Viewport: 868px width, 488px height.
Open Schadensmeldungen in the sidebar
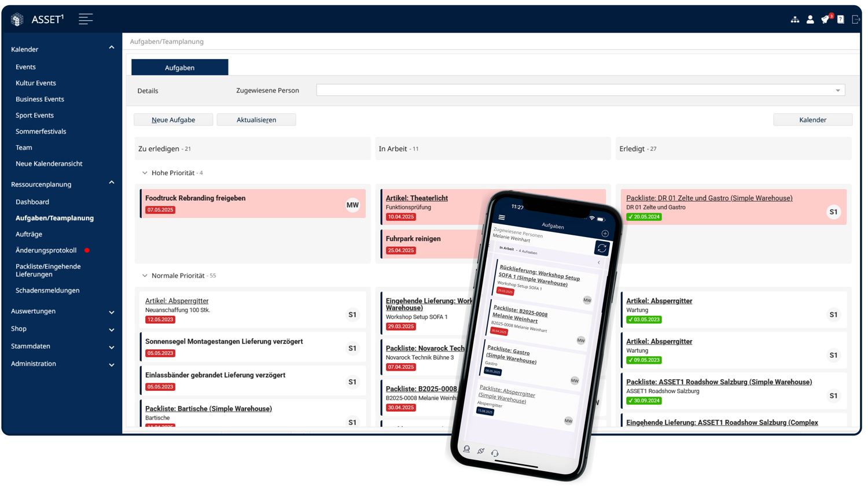click(x=47, y=290)
